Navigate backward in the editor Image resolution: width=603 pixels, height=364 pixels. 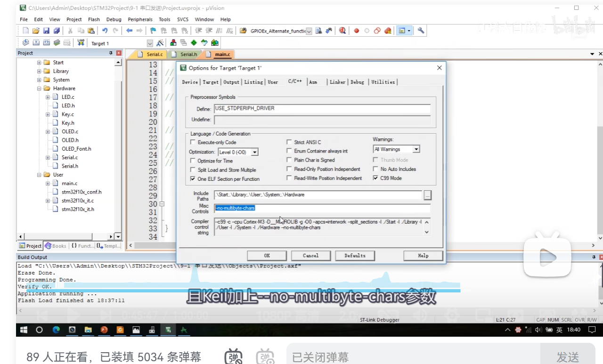pyautogui.click(x=129, y=31)
